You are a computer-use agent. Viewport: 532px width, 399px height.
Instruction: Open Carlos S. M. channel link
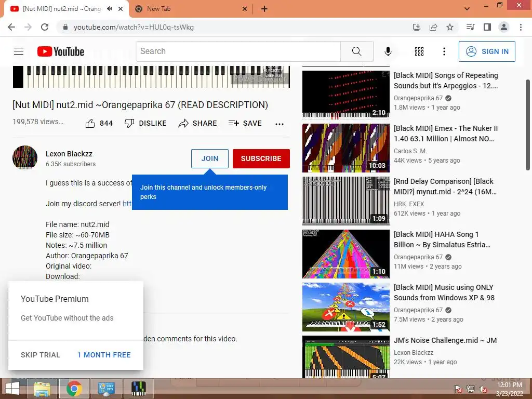410,151
